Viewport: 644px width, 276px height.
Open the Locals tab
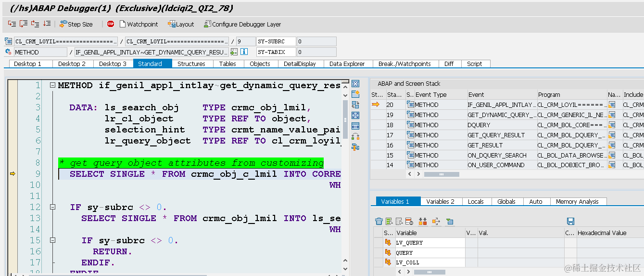tap(476, 201)
